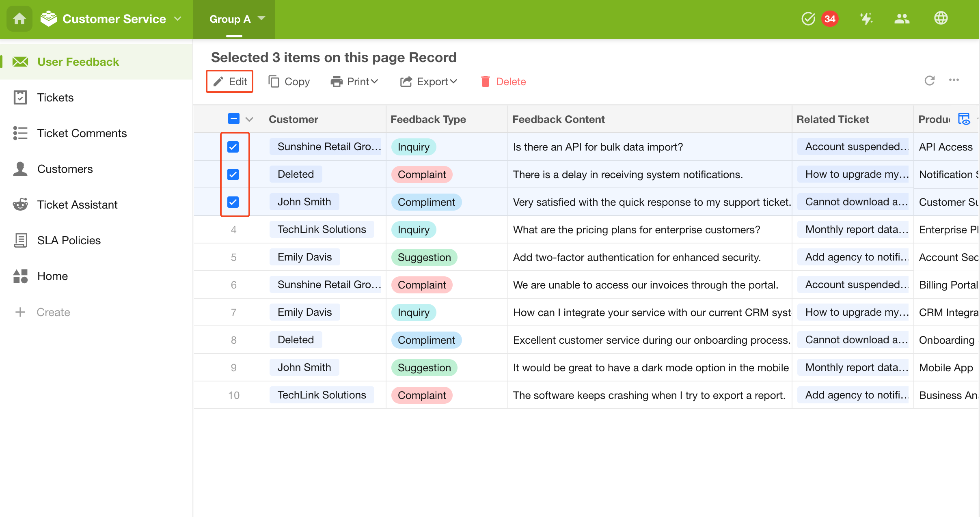The width and height of the screenshot is (980, 517).
Task: Click the 'Mobile App' product cell
Action: [x=946, y=368]
